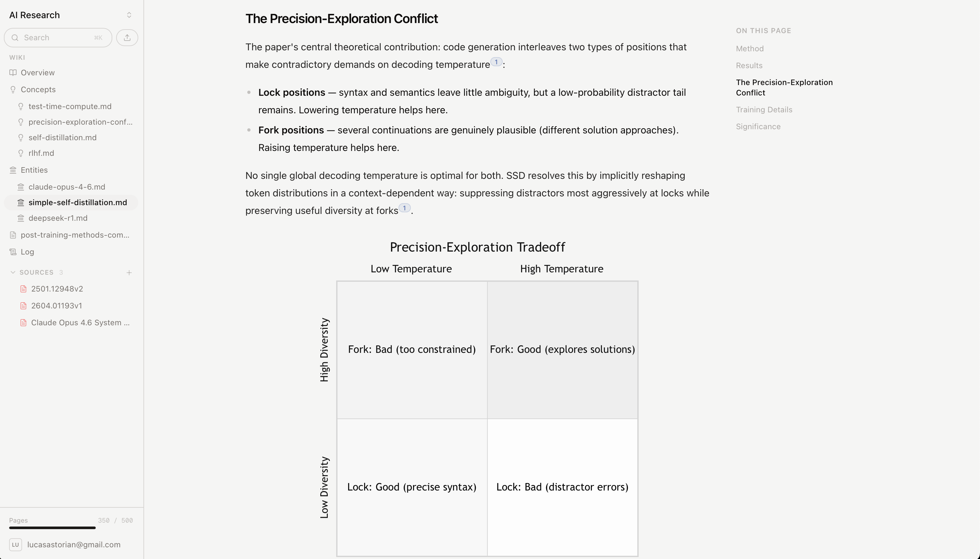Open the AI Research workspace switcher
This screenshot has width=980, height=559.
(x=129, y=15)
